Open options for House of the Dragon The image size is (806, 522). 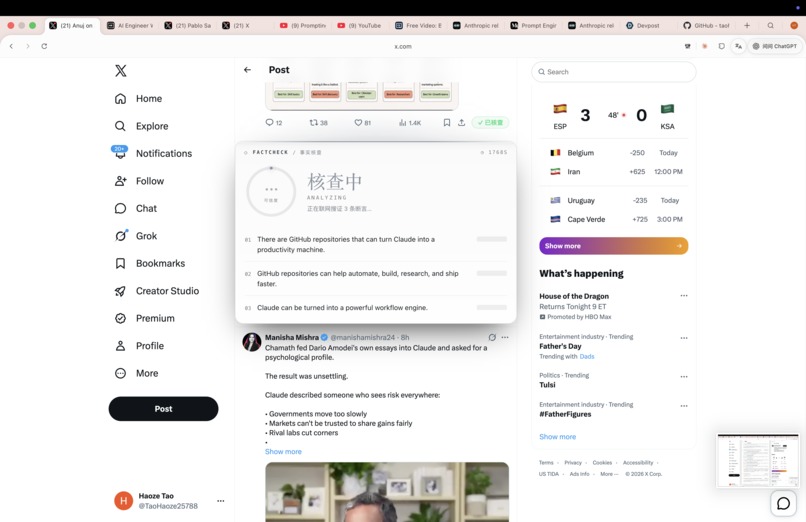point(684,296)
